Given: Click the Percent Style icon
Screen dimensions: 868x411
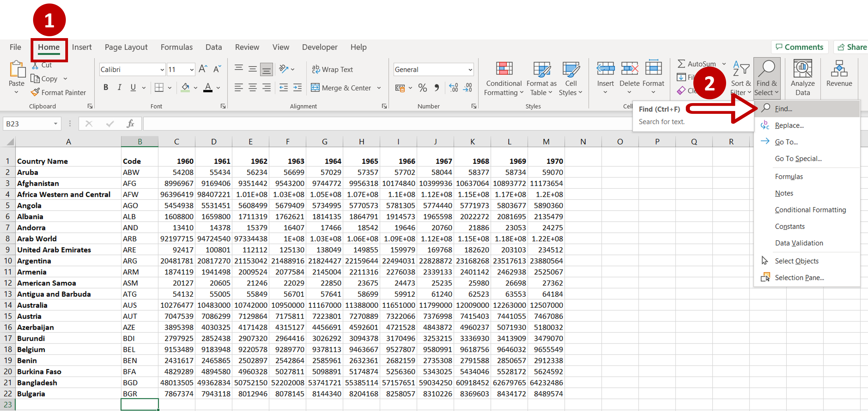Looking at the screenshot, I should click(x=422, y=88).
